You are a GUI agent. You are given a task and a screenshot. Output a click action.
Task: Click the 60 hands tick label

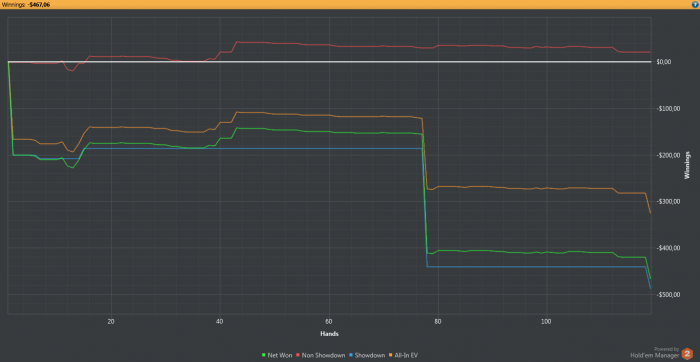point(329,321)
